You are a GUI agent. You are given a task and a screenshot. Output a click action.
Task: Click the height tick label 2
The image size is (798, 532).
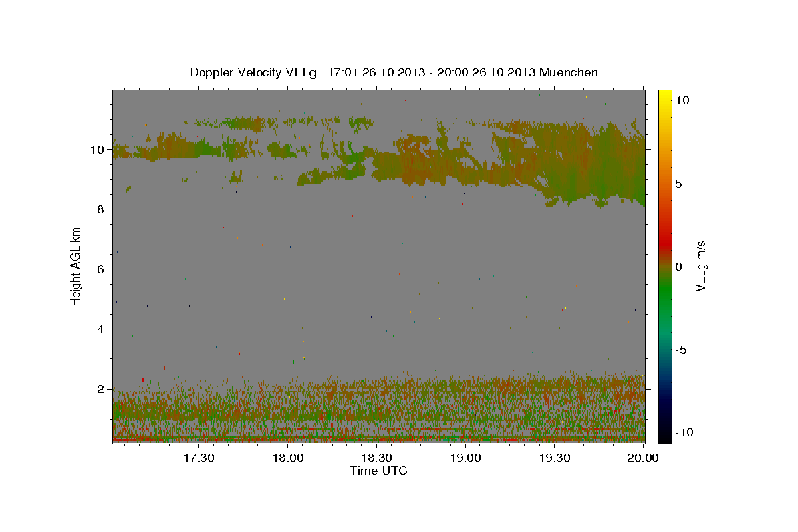click(102, 389)
